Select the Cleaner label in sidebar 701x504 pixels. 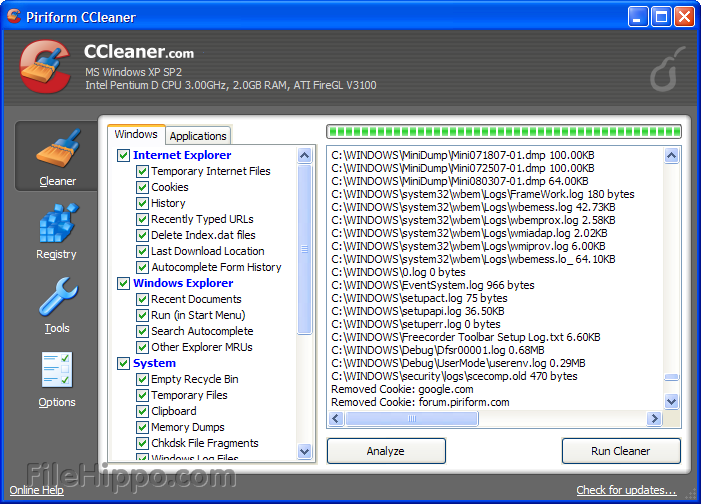coord(58,182)
